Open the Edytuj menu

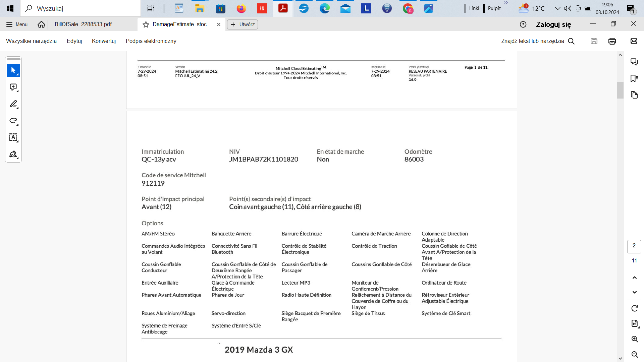[x=74, y=41]
